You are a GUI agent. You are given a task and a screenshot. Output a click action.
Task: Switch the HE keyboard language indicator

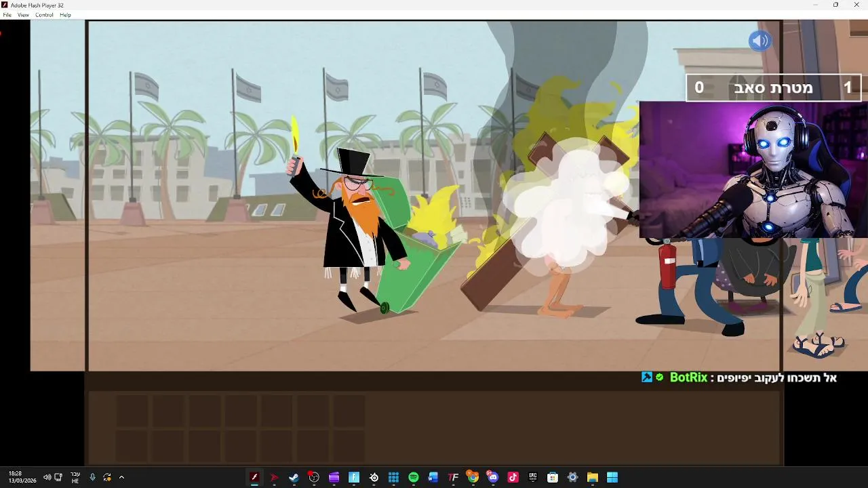pyautogui.click(x=75, y=477)
